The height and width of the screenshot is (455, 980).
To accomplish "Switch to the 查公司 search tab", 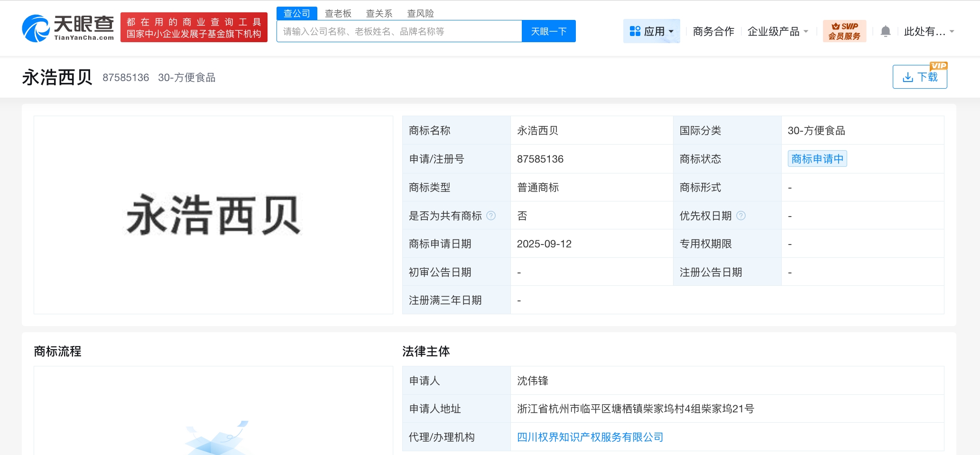I will point(296,13).
